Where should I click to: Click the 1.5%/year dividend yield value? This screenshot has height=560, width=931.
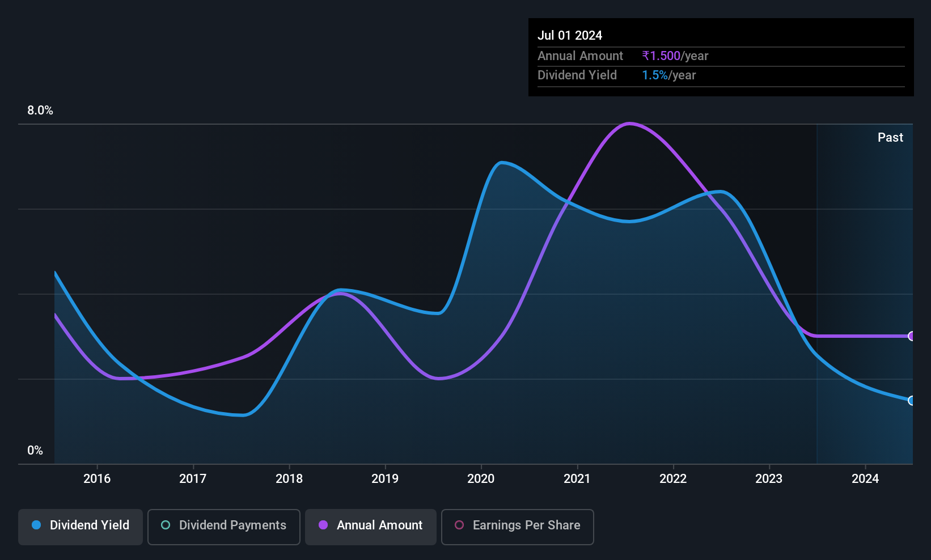669,75
